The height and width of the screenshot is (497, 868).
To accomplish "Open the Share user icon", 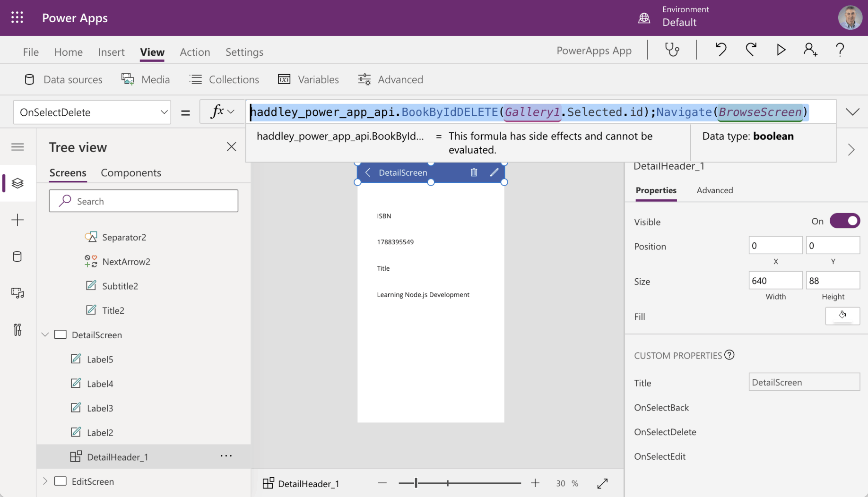I will [x=810, y=50].
